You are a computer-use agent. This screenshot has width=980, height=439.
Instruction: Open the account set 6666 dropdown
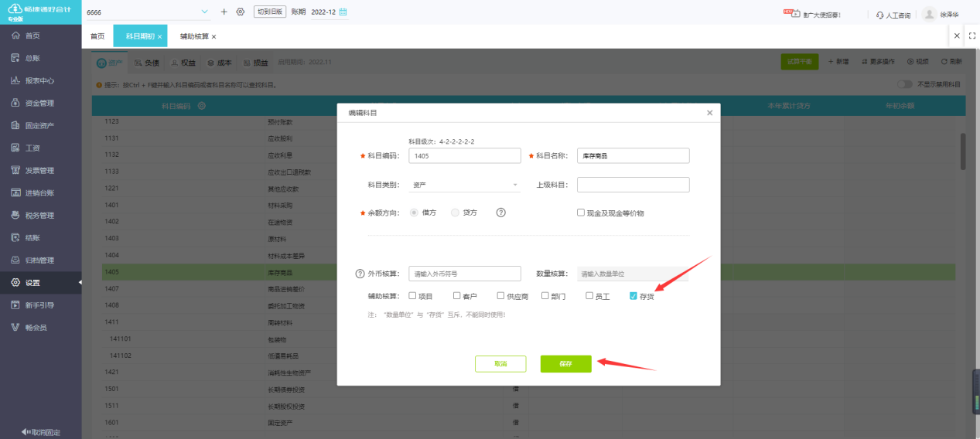pos(205,12)
